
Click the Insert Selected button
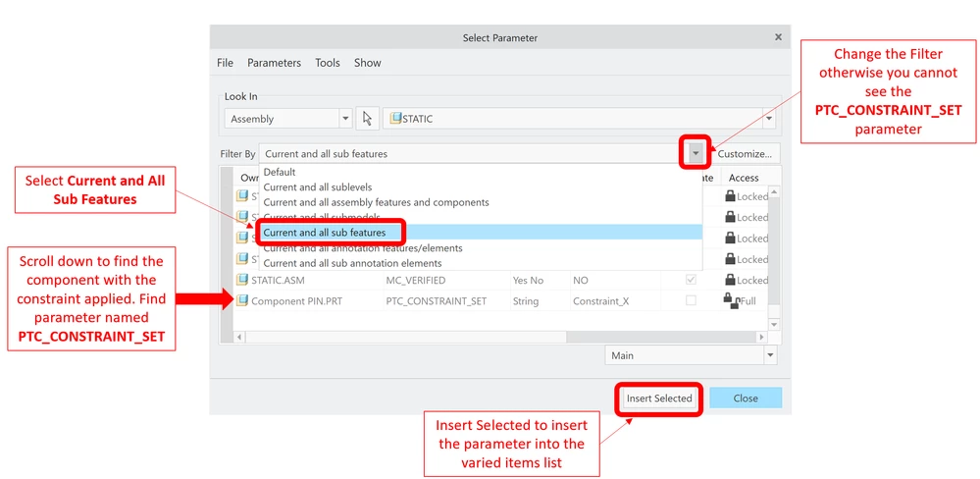coord(659,399)
